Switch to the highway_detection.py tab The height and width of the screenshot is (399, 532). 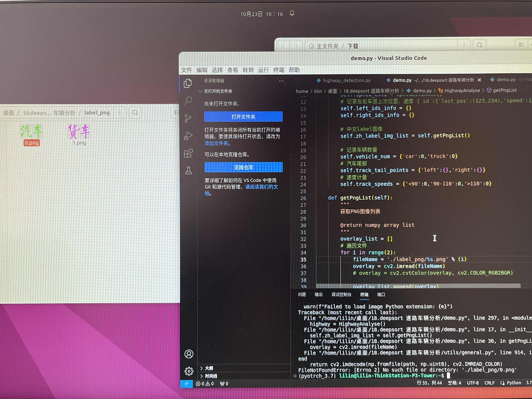344,81
